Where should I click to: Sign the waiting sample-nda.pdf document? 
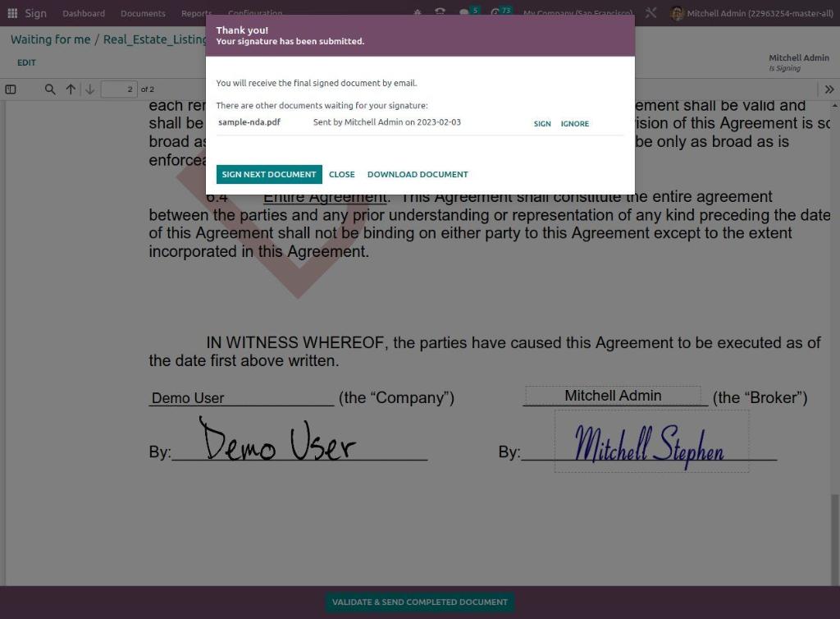(541, 123)
